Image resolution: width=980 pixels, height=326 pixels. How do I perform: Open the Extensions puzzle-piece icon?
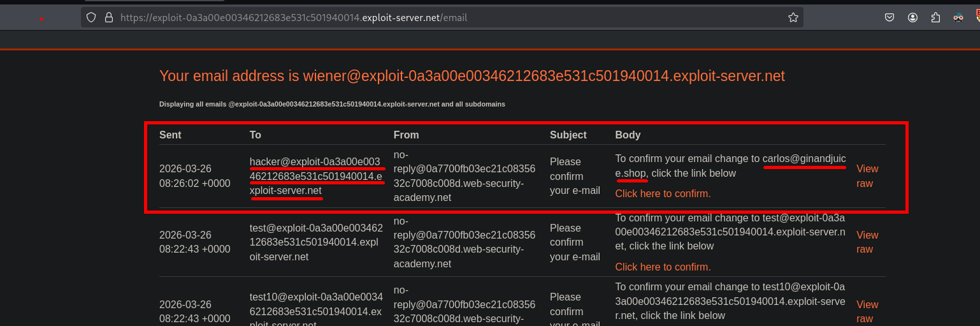pyautogui.click(x=935, y=18)
